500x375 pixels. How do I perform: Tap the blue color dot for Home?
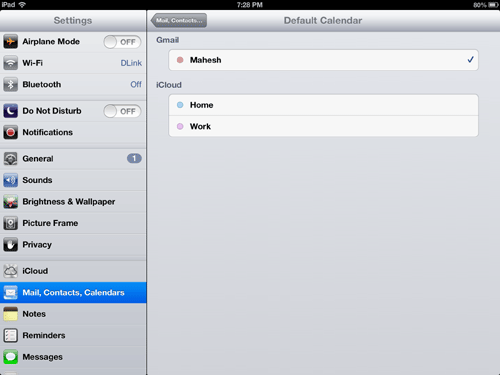180,105
